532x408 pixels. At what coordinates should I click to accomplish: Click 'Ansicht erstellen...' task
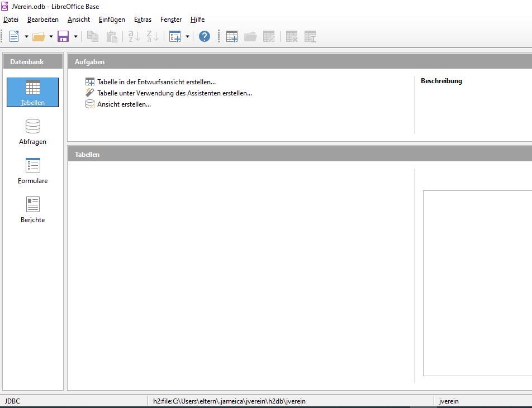[x=118, y=104]
